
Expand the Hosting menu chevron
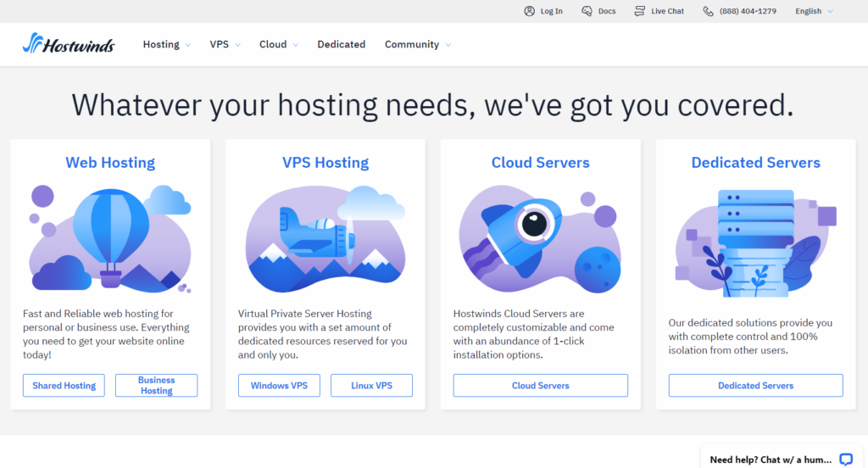pyautogui.click(x=188, y=45)
